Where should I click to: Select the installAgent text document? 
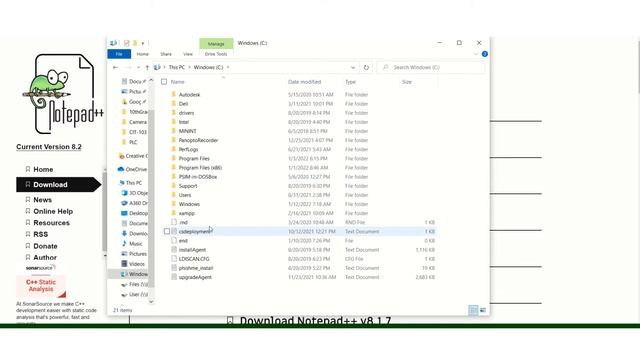pyautogui.click(x=192, y=250)
